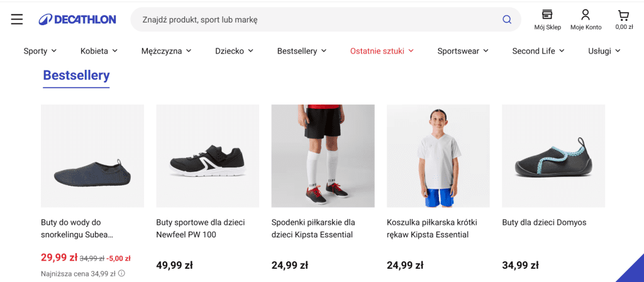Open the Dziecko menu
This screenshot has height=282, width=644.
[x=234, y=51]
